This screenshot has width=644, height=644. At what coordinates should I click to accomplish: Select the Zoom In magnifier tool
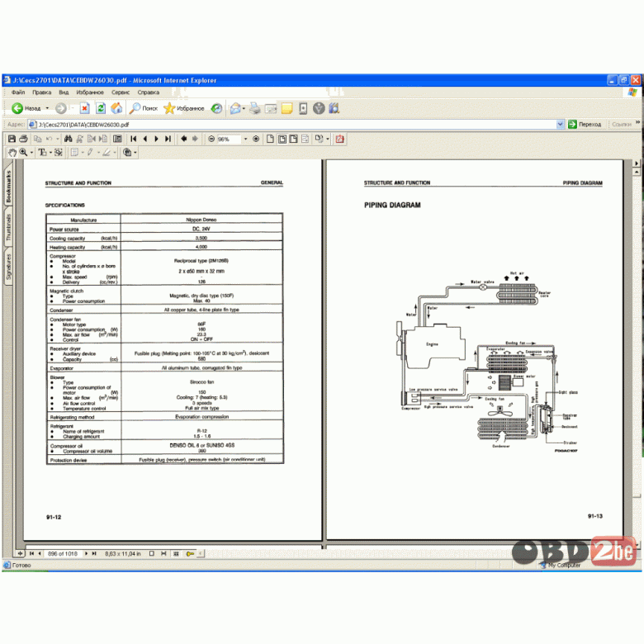pos(23,153)
